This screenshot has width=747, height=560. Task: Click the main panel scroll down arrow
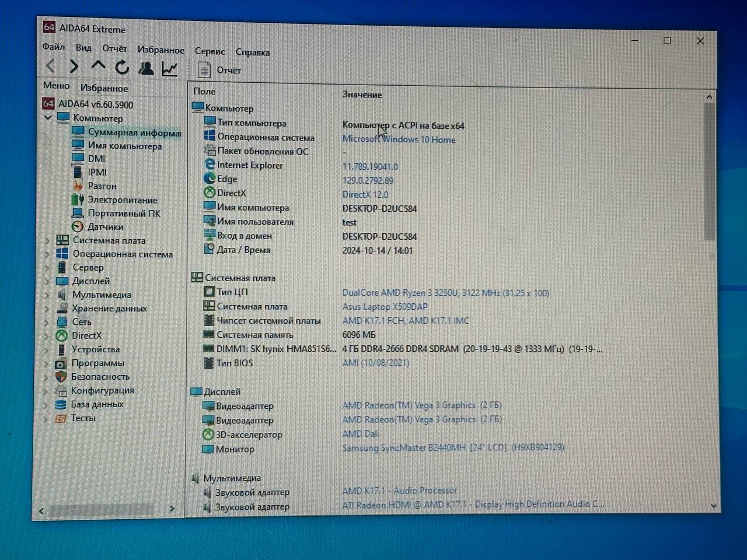[x=713, y=506]
